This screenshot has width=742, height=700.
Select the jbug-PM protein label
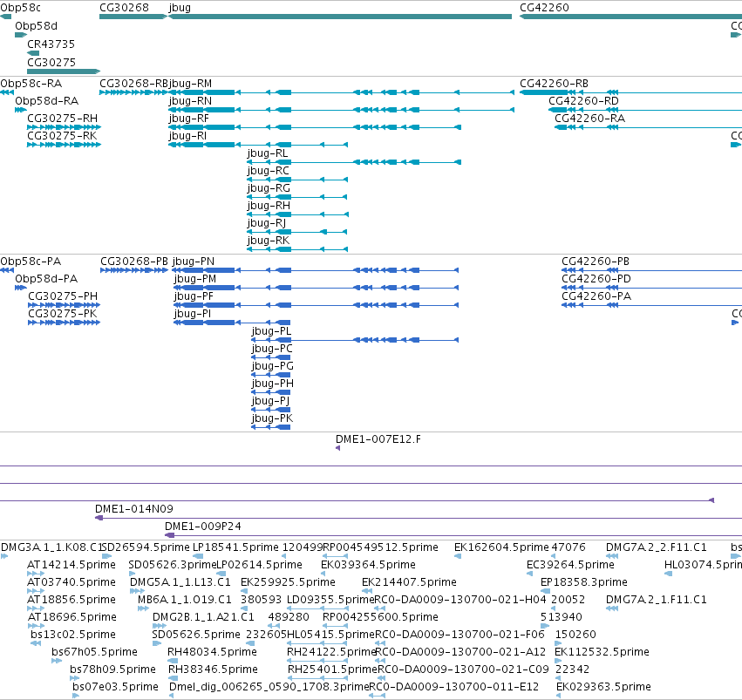point(195,279)
